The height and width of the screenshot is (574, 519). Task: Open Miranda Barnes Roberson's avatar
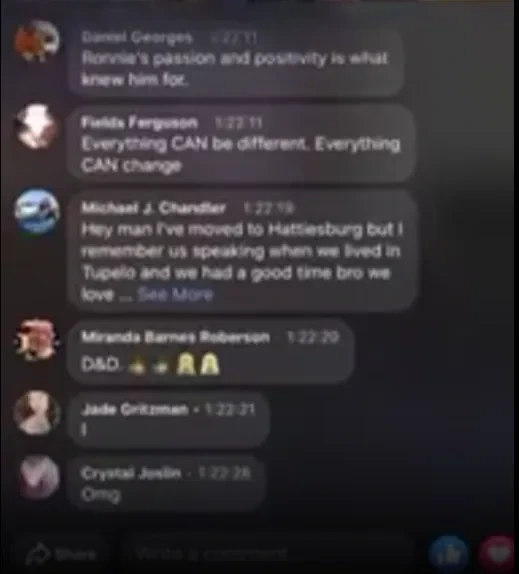(37, 340)
